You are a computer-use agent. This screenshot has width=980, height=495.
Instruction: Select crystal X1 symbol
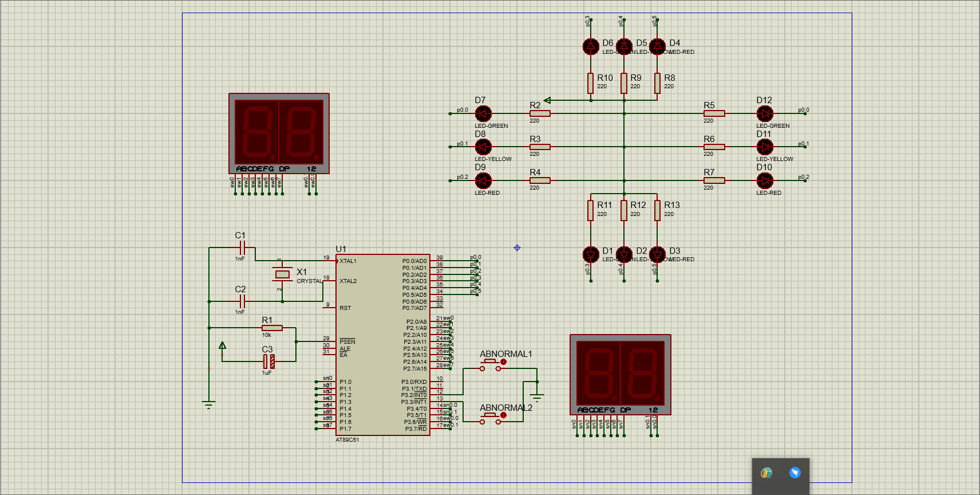click(x=282, y=274)
